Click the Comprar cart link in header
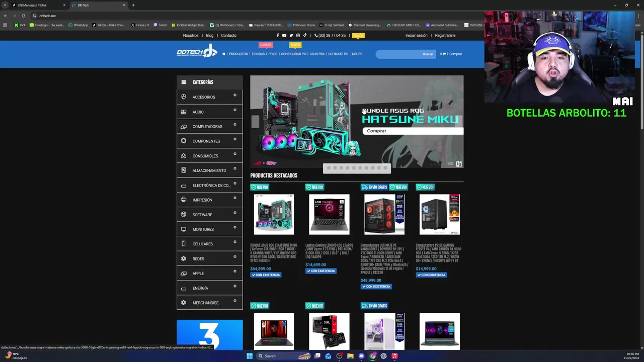Image resolution: width=644 pixels, height=362 pixels. point(455,54)
